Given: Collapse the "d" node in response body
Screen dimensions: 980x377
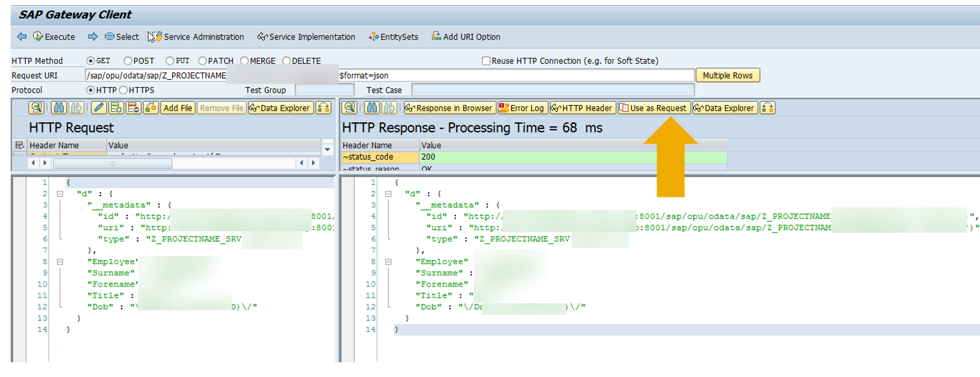Looking at the screenshot, I should click(388, 194).
